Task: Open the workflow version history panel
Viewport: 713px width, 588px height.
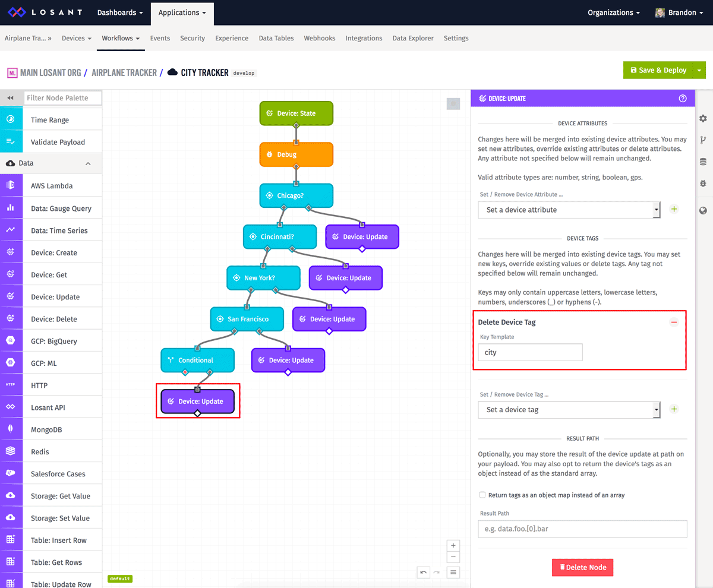Action: (x=703, y=140)
